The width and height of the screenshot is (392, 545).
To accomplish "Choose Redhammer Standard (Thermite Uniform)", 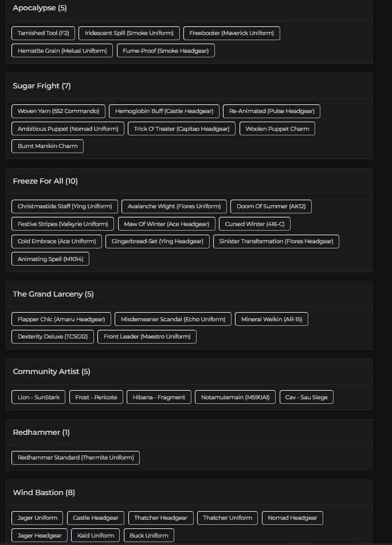I will click(x=76, y=458).
